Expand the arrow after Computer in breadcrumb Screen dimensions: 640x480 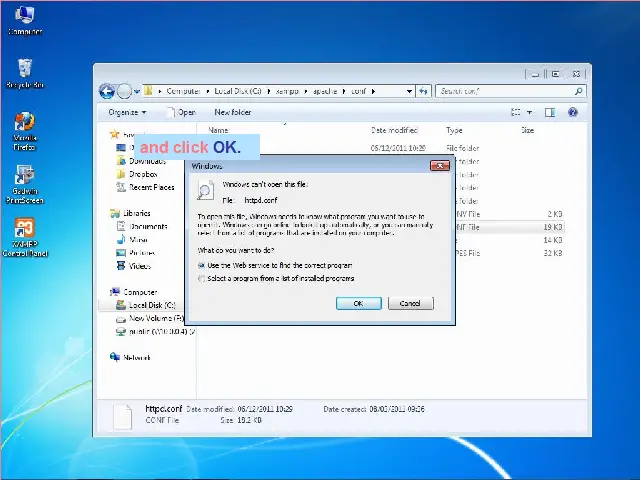207,91
